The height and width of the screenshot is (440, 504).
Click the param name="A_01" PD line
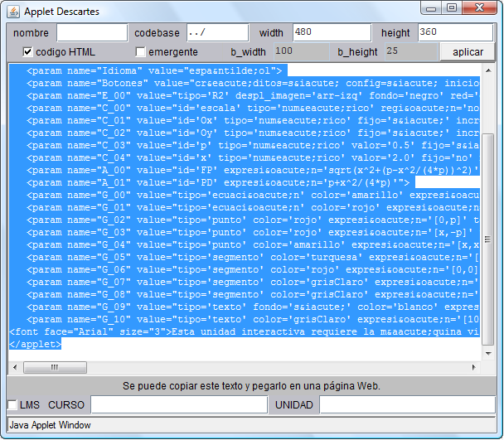(218, 183)
